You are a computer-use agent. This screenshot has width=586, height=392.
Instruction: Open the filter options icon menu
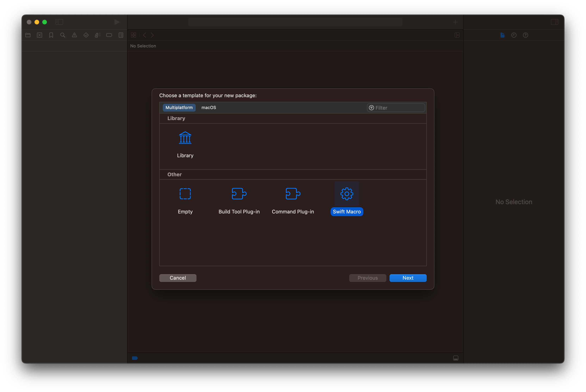371,108
